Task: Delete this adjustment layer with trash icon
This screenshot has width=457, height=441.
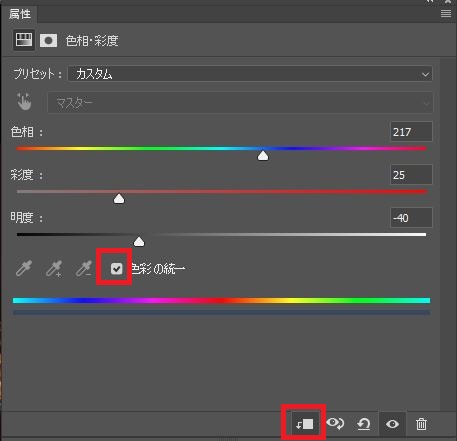Action: click(421, 424)
